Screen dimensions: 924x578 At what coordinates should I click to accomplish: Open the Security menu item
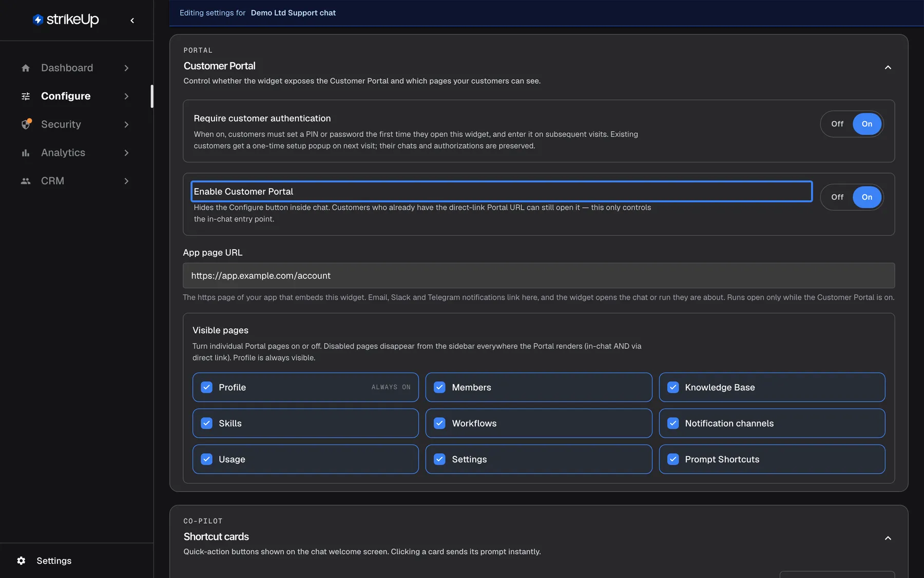click(x=76, y=124)
